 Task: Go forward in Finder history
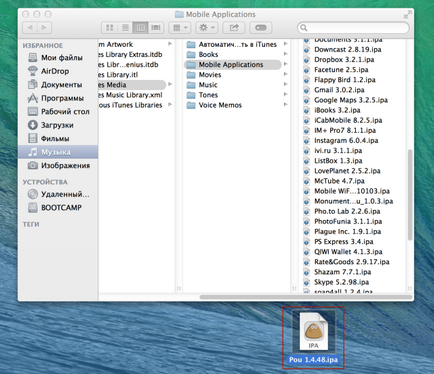[44, 28]
